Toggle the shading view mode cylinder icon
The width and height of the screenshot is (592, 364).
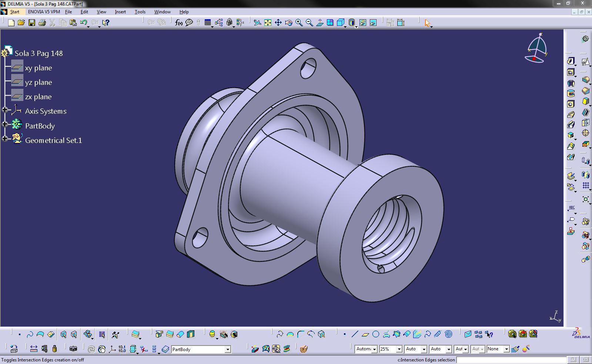352,23
